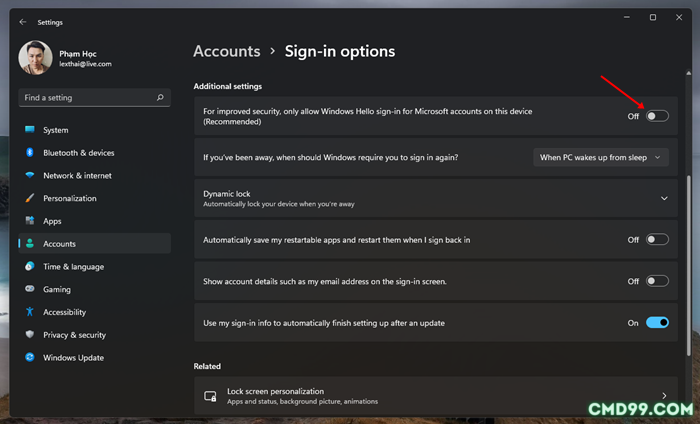This screenshot has height=424, width=700.
Task: Click the Lock screen personalization icon
Action: click(210, 396)
